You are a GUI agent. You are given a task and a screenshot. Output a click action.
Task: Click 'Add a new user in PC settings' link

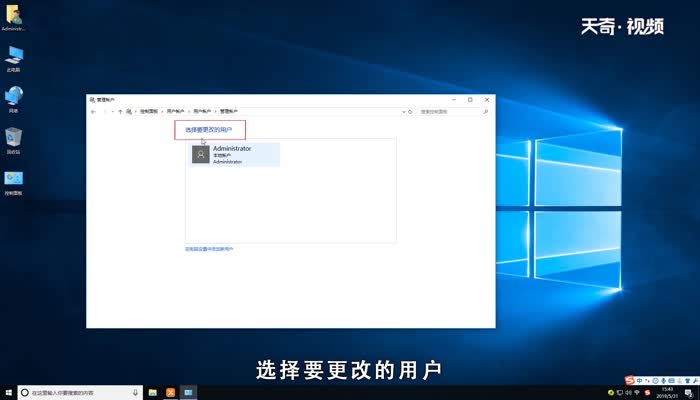coord(209,249)
